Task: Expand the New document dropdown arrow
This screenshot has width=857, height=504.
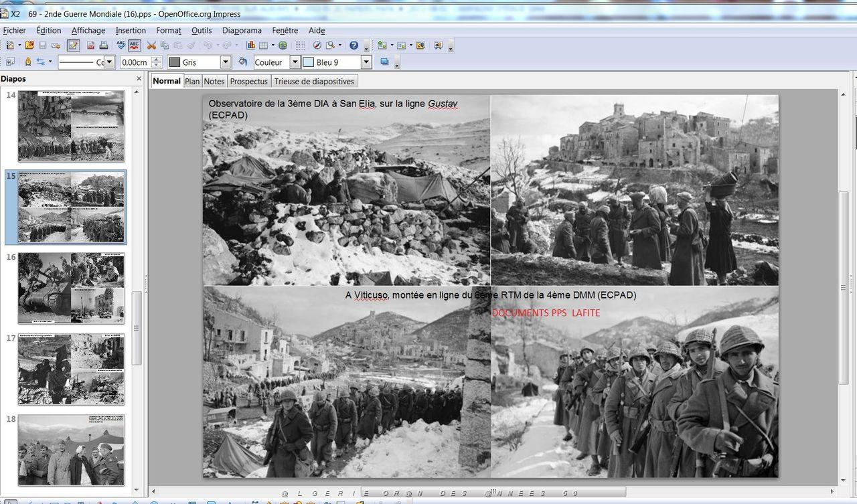Action: 19,45
